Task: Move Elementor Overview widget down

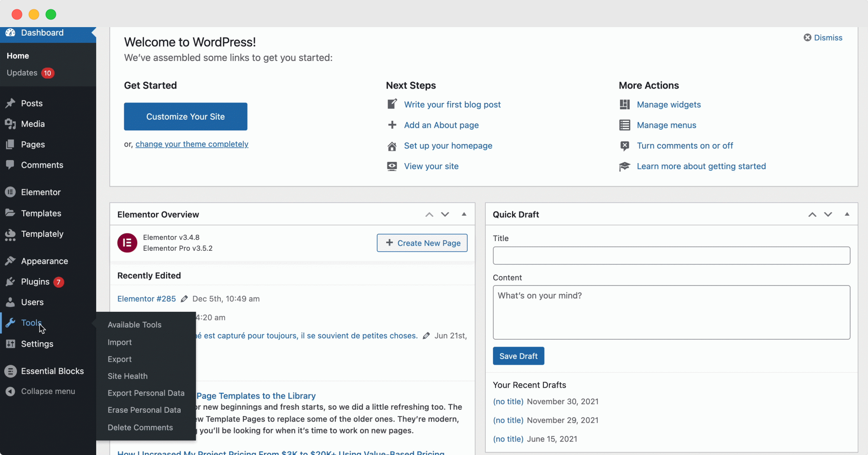Action: pos(445,214)
